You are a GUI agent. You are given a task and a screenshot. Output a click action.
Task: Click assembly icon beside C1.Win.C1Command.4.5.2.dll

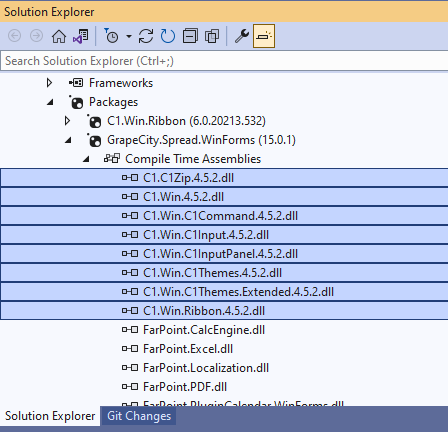pyautogui.click(x=130, y=216)
